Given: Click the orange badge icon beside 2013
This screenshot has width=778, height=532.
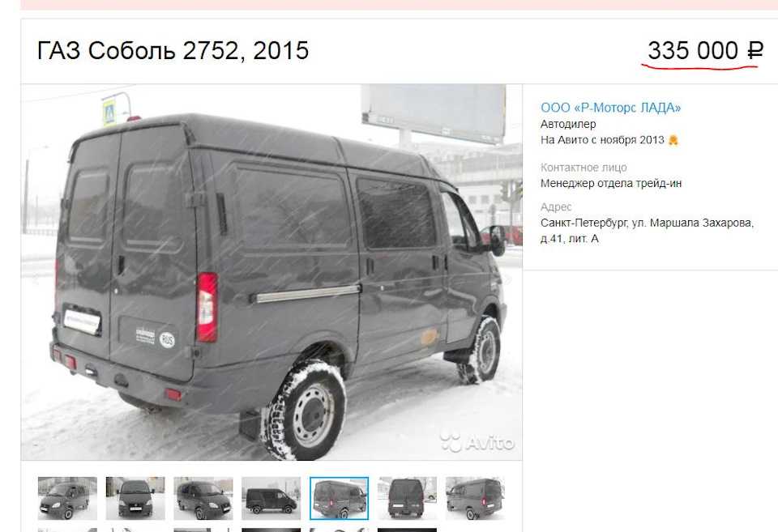Looking at the screenshot, I should (x=673, y=140).
